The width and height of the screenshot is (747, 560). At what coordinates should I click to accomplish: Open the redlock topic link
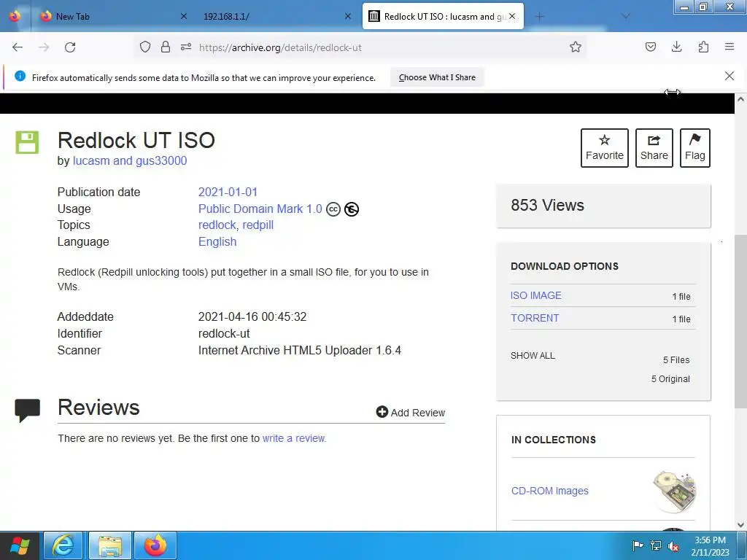pyautogui.click(x=217, y=225)
